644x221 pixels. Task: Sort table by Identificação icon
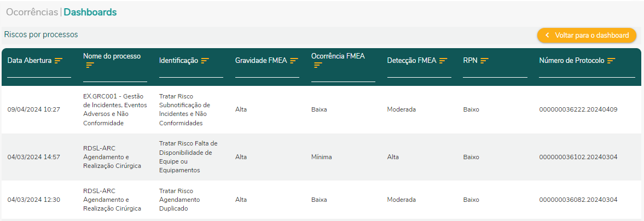(x=205, y=61)
